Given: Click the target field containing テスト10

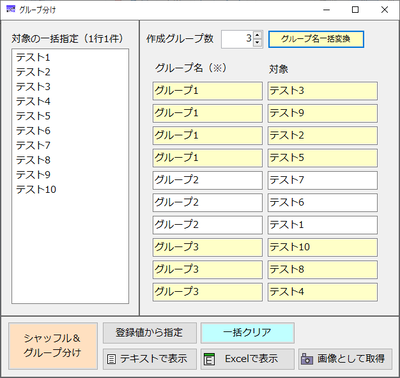Looking at the screenshot, I should pos(322,247).
